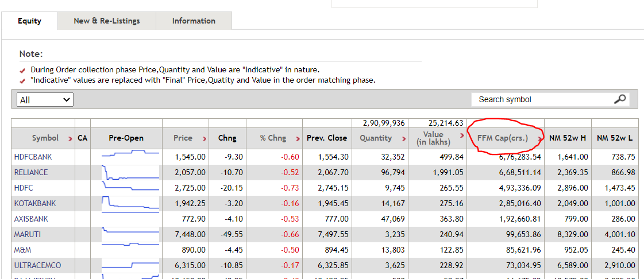Screen dimensions: 644x279
Task: Open MARUTI stock link
Action: point(28,234)
